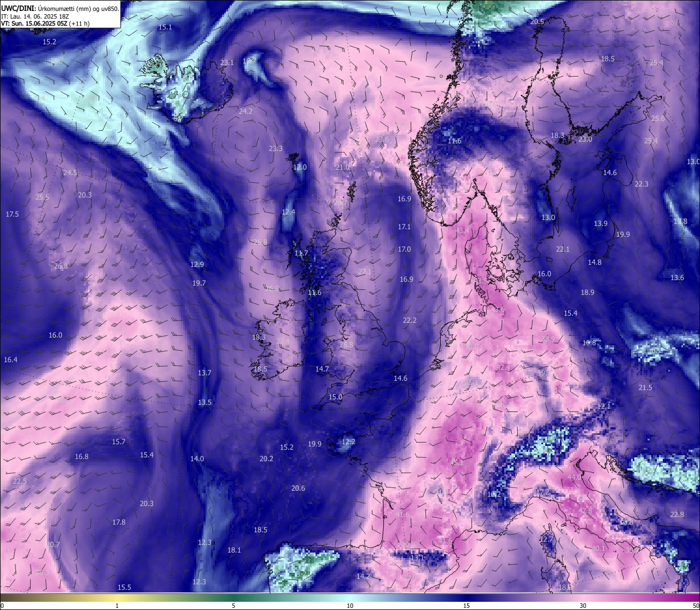The width and height of the screenshot is (700, 610).
Task: Pick the 23.3 value label
Action: coord(276,148)
